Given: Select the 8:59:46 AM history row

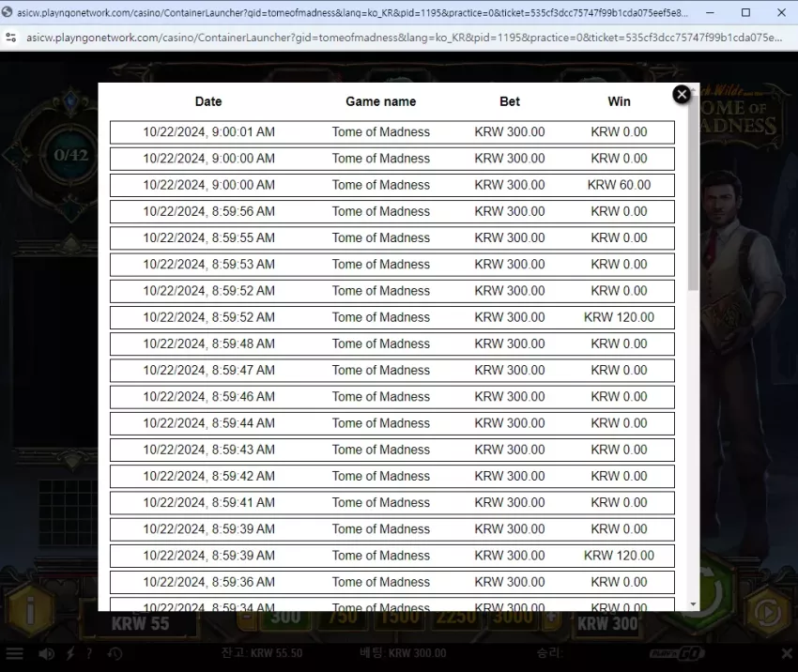Looking at the screenshot, I should [x=391, y=397].
